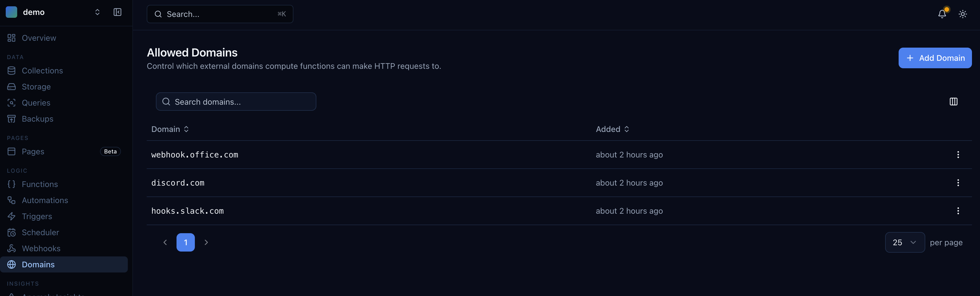Click the notification bell icon
Viewport: 980px width, 296px height.
(x=942, y=14)
